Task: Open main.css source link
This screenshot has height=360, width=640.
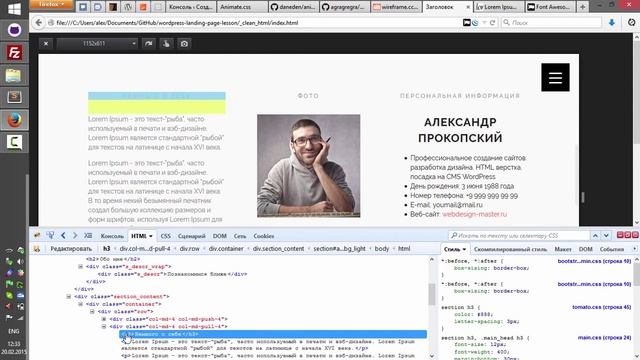Action: pyautogui.click(x=604, y=338)
